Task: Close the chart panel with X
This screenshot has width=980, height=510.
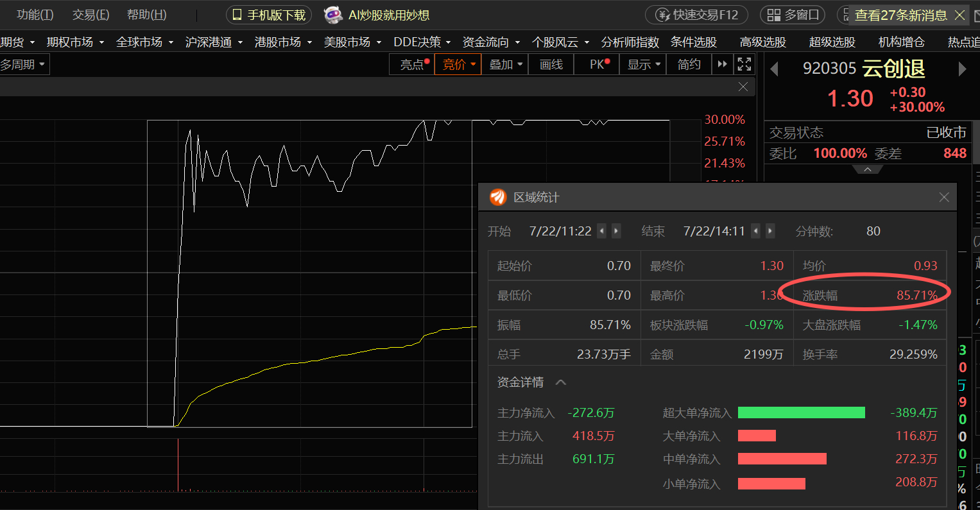Action: (x=743, y=87)
